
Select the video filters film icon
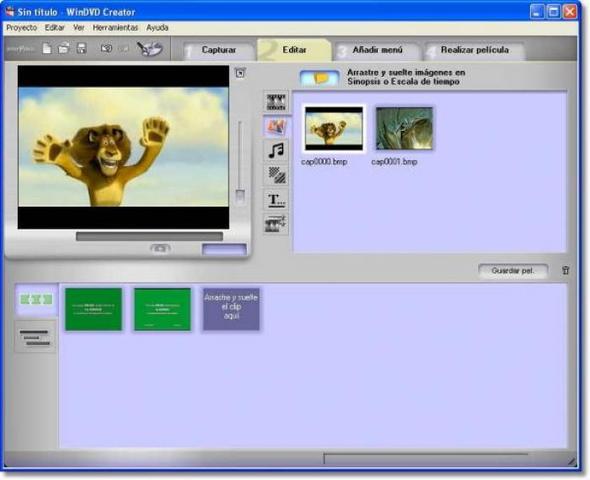coord(276,224)
